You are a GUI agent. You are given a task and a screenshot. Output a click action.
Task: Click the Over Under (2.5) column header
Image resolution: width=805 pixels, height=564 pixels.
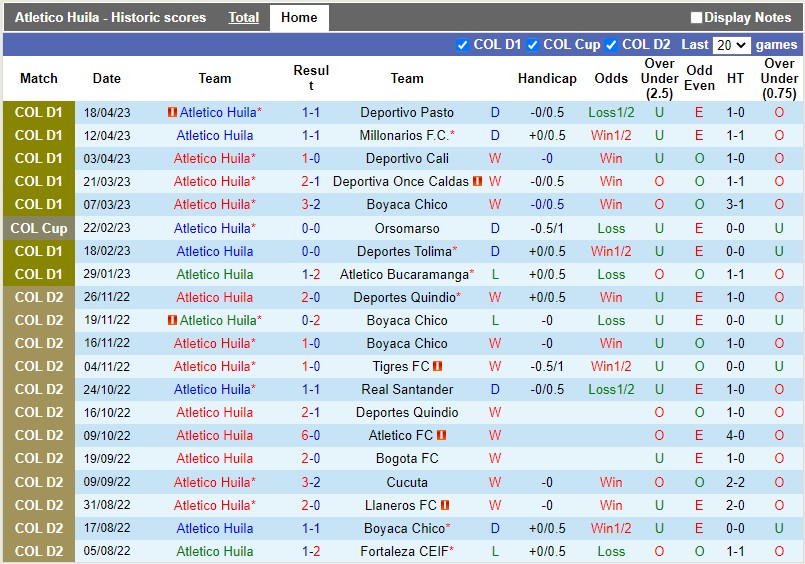click(x=659, y=79)
